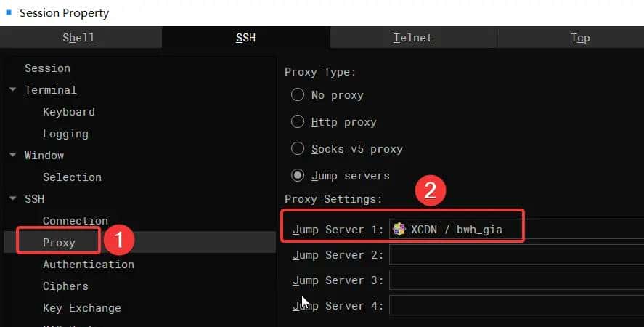Focus the Jump Server 3 field
644x327 pixels.
click(x=515, y=280)
